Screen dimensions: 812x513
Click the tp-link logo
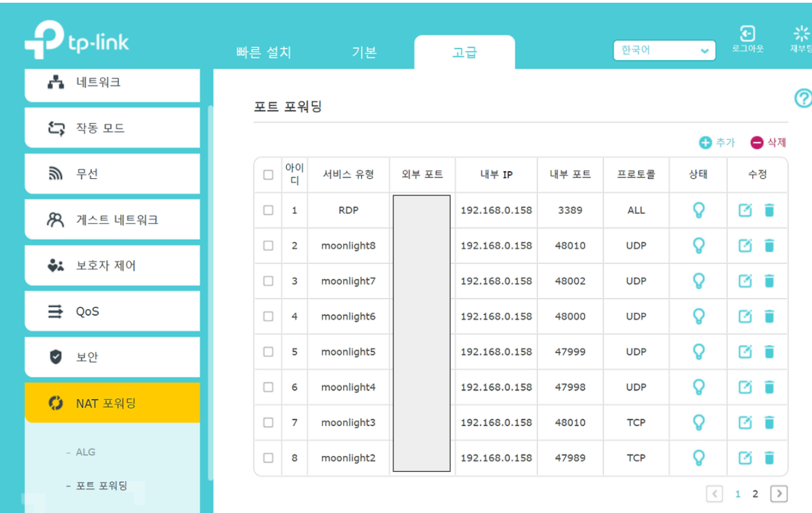point(77,39)
